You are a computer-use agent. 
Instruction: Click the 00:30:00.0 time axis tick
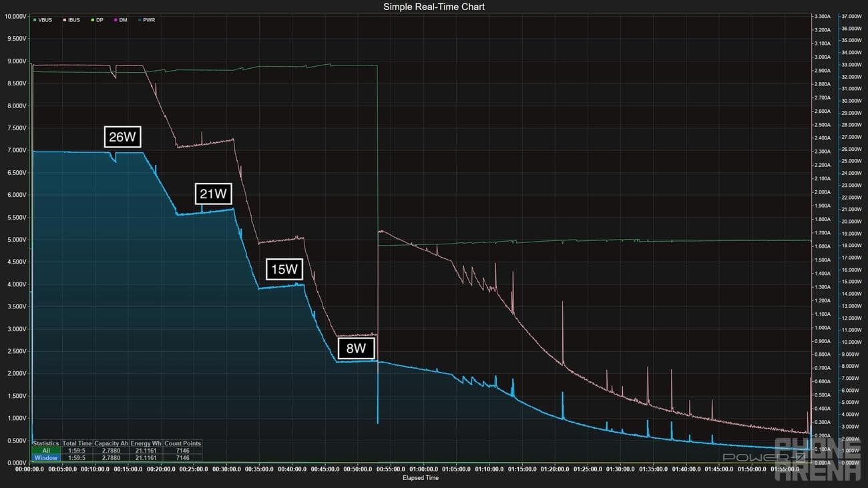227,469
